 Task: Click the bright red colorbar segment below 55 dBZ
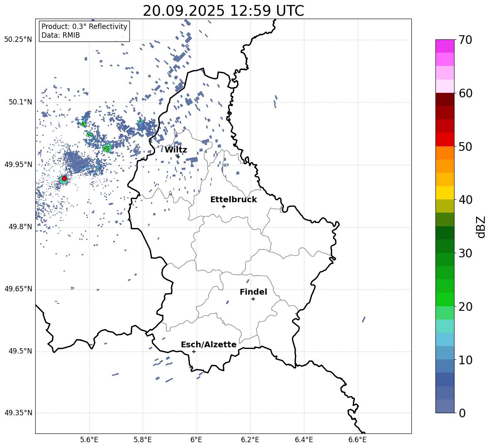pos(445,140)
